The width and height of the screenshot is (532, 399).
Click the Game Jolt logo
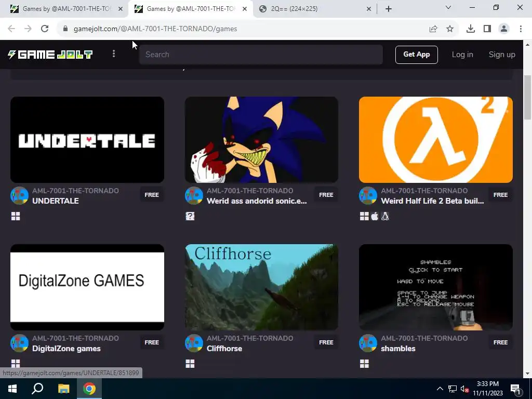click(50, 55)
